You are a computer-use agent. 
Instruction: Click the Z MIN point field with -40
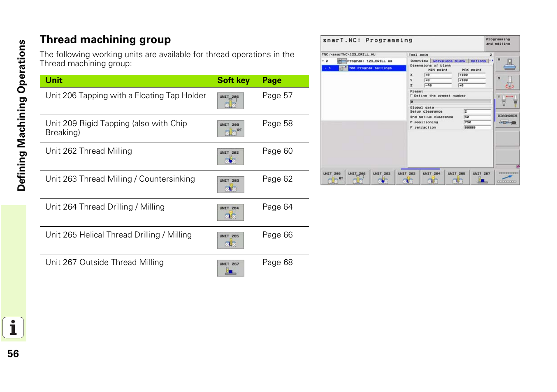click(x=438, y=86)
